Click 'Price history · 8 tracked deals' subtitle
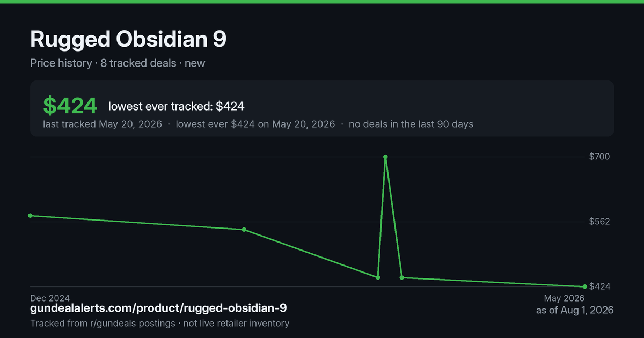This screenshot has width=644, height=338. [x=103, y=63]
